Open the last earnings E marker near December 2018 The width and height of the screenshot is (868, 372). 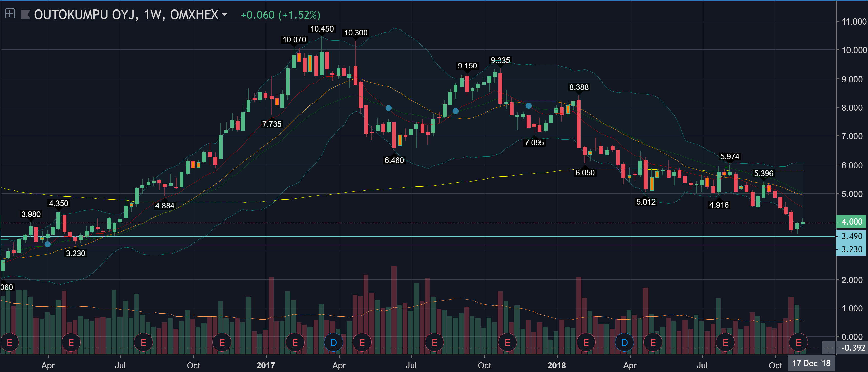pyautogui.click(x=798, y=343)
